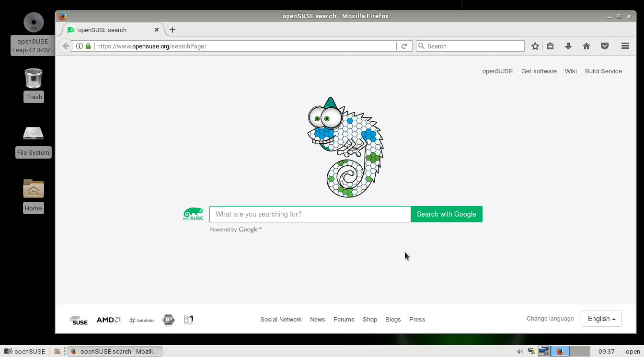
Task: Show bookmarks list icon in toolbar
Action: point(550,46)
